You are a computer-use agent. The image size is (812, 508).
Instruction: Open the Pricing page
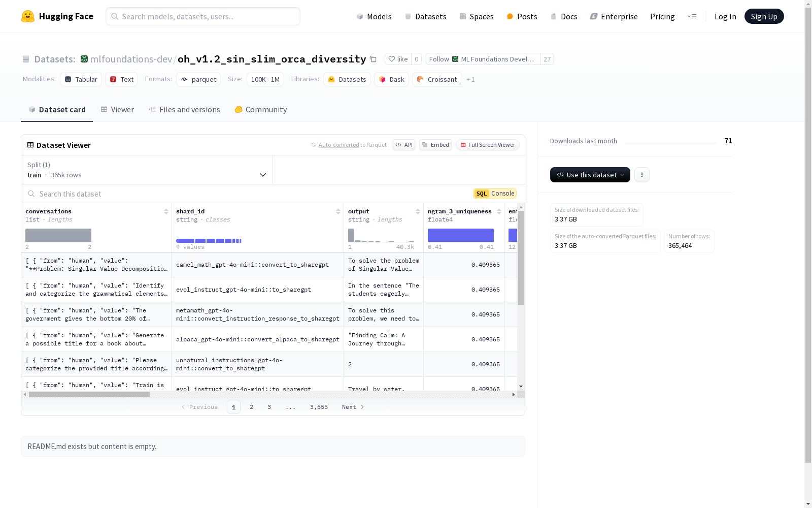(x=662, y=16)
